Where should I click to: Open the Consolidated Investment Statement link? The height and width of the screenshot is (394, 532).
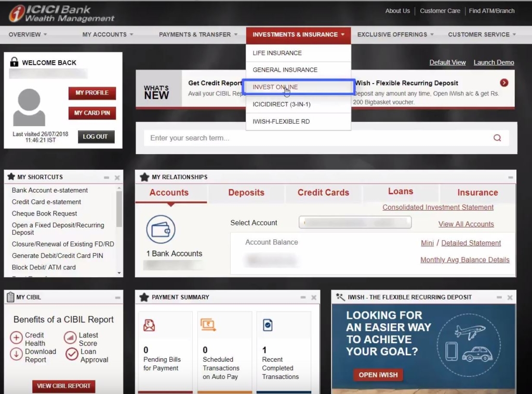(x=438, y=207)
